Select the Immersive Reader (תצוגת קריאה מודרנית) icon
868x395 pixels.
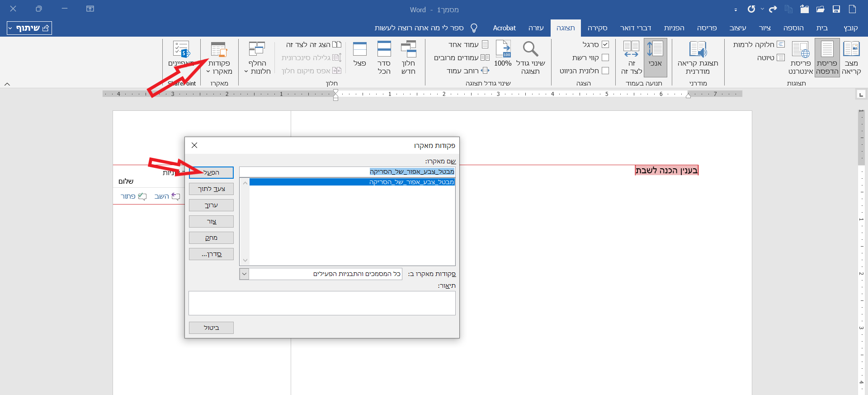coord(698,50)
